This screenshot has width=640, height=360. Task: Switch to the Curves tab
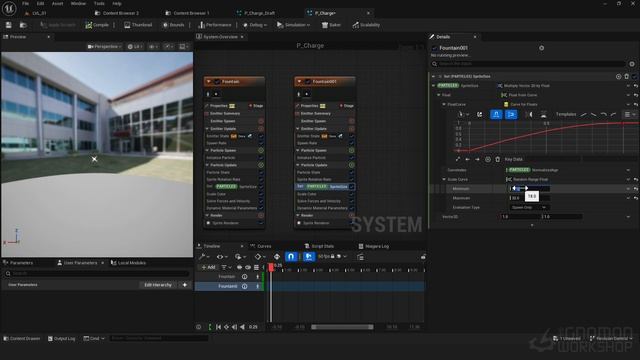click(261, 246)
